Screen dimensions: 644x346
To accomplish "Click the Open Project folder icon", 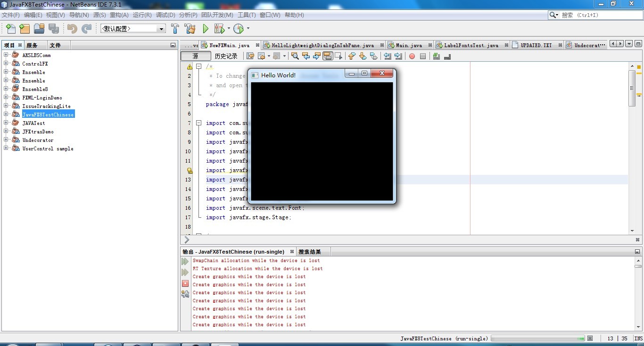I will tap(39, 29).
